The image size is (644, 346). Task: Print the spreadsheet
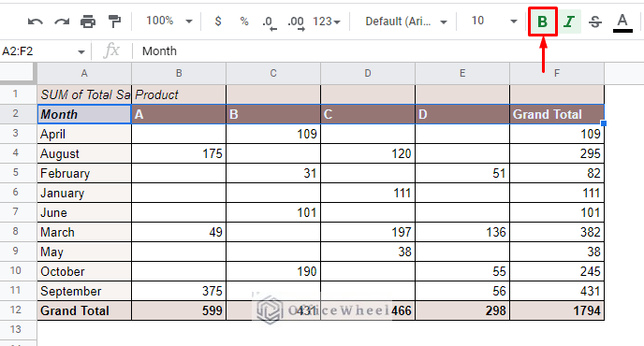coord(88,22)
